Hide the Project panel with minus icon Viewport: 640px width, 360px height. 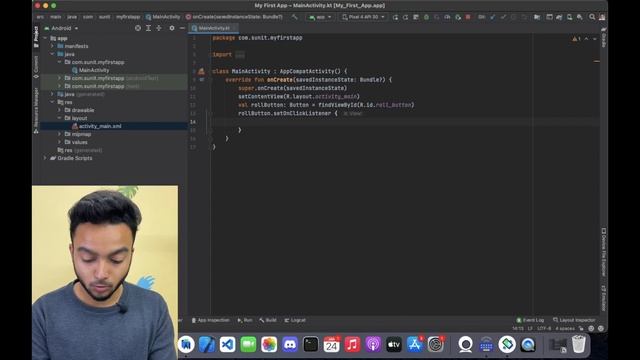click(x=182, y=28)
